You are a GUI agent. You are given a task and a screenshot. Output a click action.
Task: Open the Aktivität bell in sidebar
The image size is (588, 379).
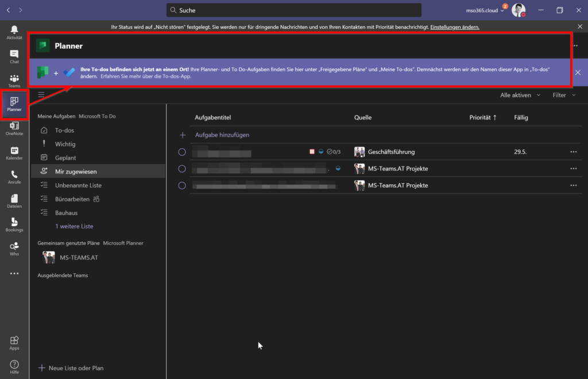14,32
